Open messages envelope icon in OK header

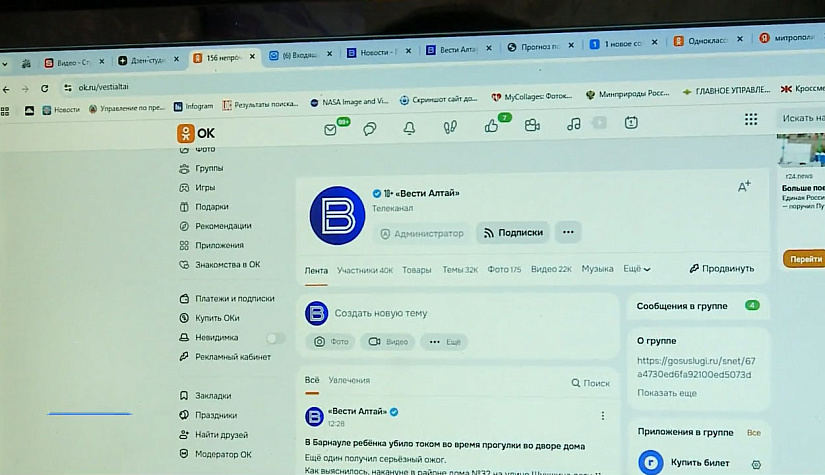pyautogui.click(x=331, y=129)
